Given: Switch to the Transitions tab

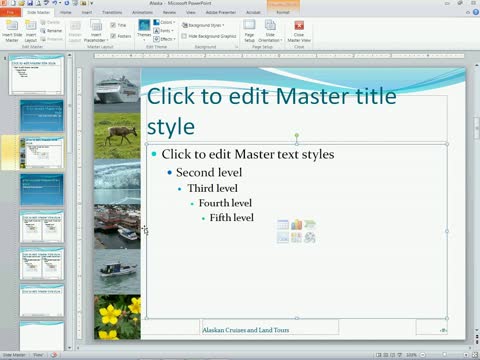Looking at the screenshot, I should (112, 12).
